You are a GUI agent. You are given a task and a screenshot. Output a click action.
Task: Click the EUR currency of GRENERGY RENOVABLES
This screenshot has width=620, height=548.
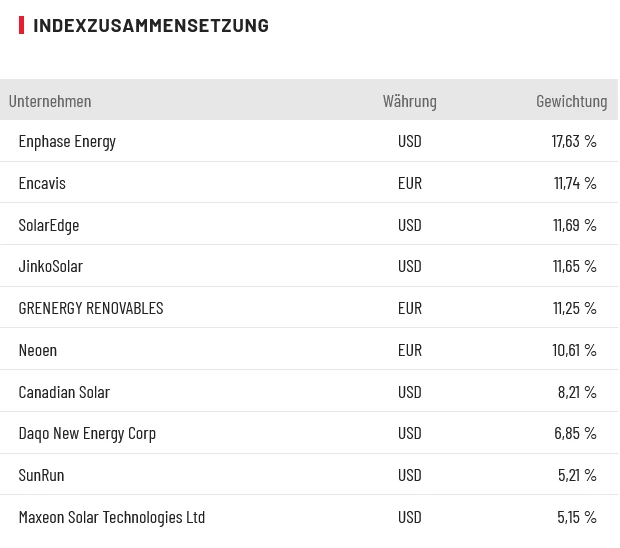410,308
